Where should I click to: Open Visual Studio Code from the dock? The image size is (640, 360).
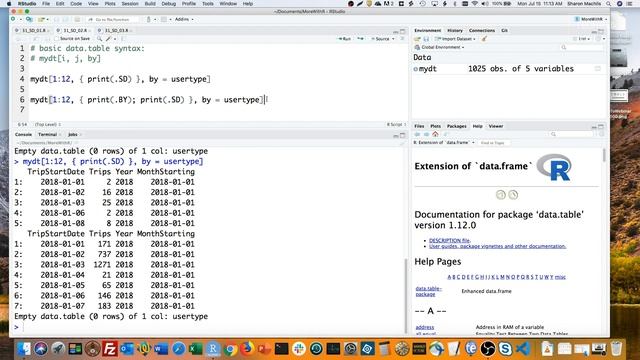(x=522, y=349)
